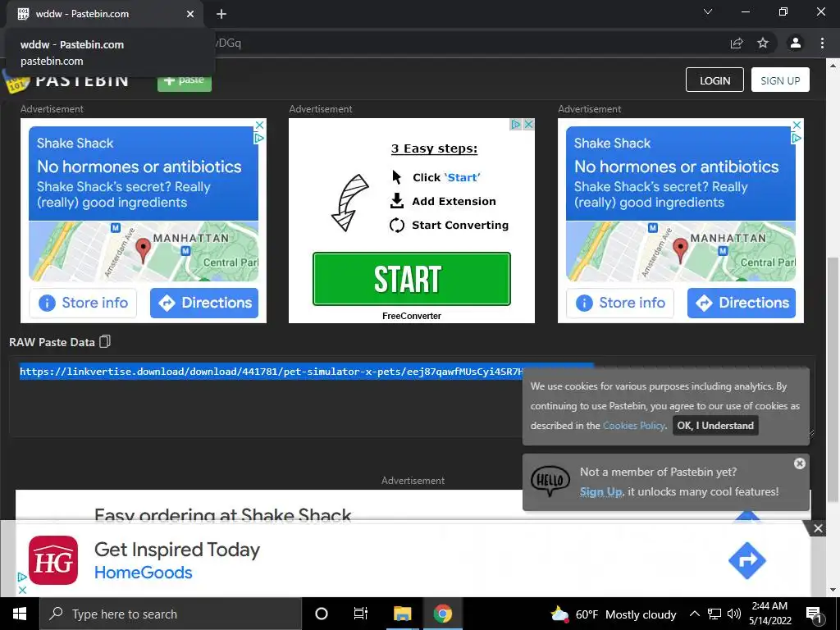Screen dimensions: 840x630
Task: Click the small X on HomeGoods banner
Action: 22,590
